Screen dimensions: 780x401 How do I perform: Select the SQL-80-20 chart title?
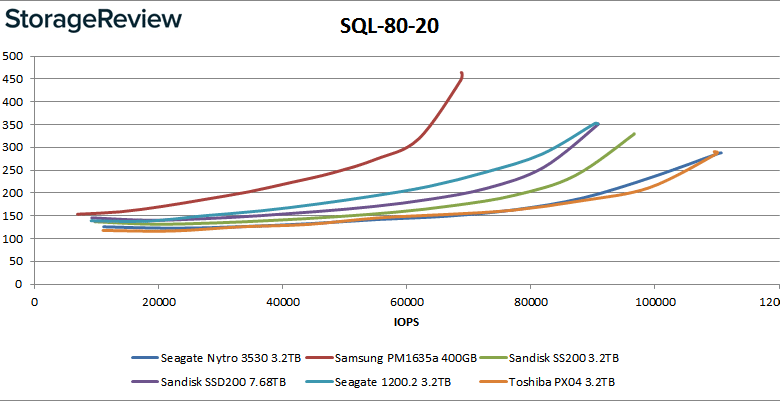point(390,26)
